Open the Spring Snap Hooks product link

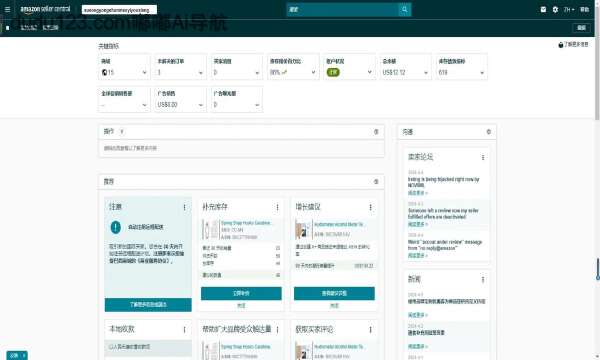point(246,223)
